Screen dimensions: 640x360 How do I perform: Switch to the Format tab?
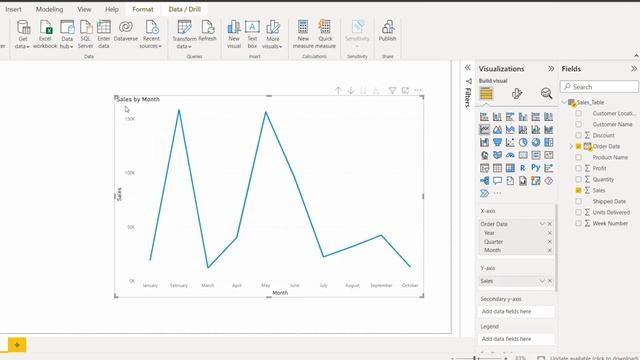pyautogui.click(x=143, y=9)
